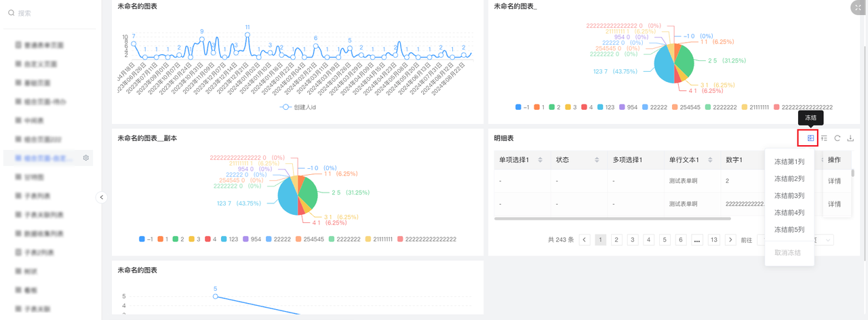Image resolution: width=868 pixels, height=320 pixels.
Task: Toggle the 创建人id legend on line chart
Action: point(298,107)
